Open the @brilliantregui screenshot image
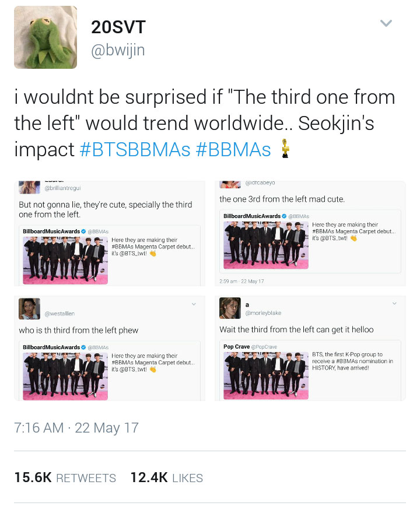The height and width of the screenshot is (506, 420). (110, 233)
